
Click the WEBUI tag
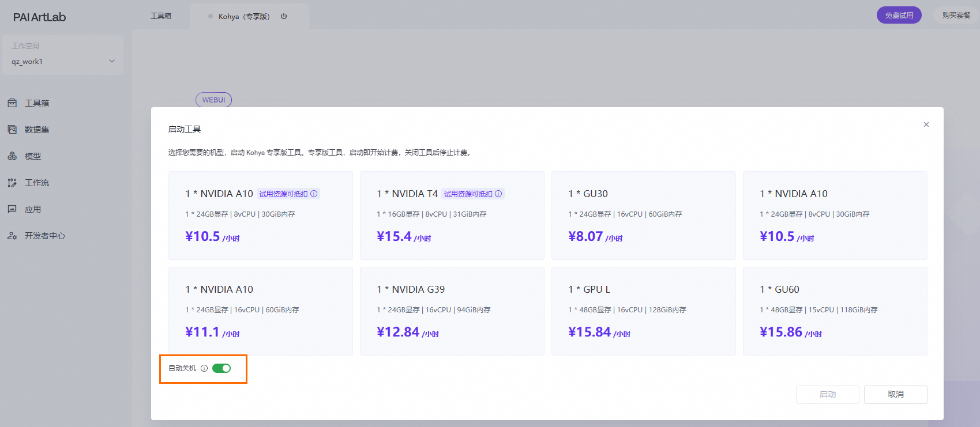tap(213, 100)
